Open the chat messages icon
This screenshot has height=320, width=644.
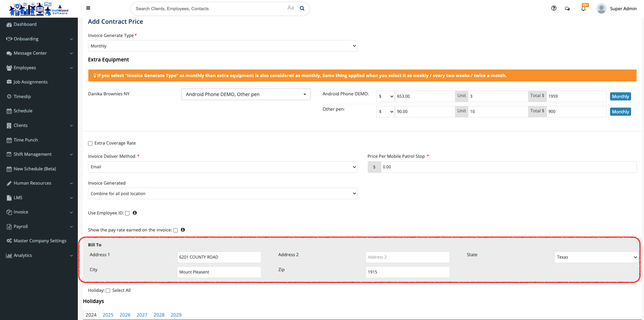pyautogui.click(x=567, y=8)
